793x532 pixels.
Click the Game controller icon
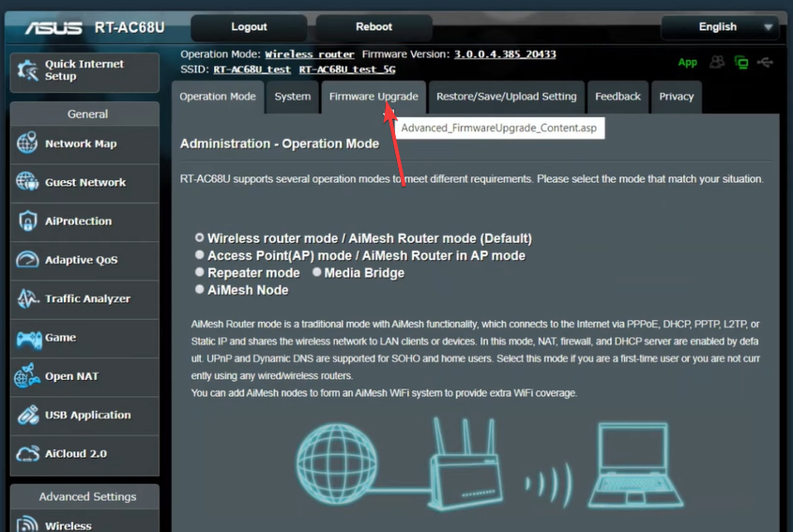coord(29,339)
